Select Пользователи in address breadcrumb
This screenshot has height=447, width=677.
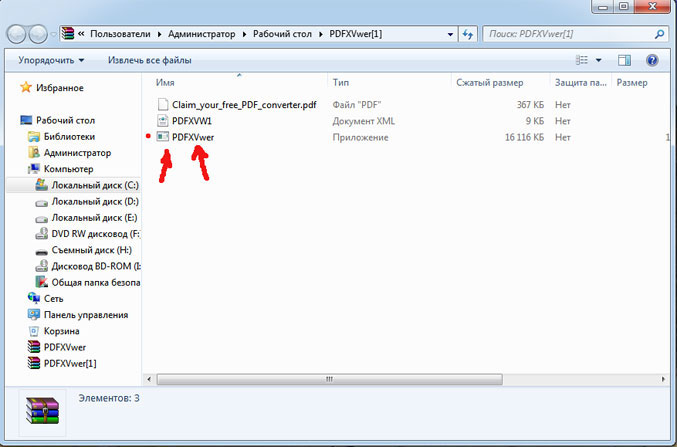(120, 34)
